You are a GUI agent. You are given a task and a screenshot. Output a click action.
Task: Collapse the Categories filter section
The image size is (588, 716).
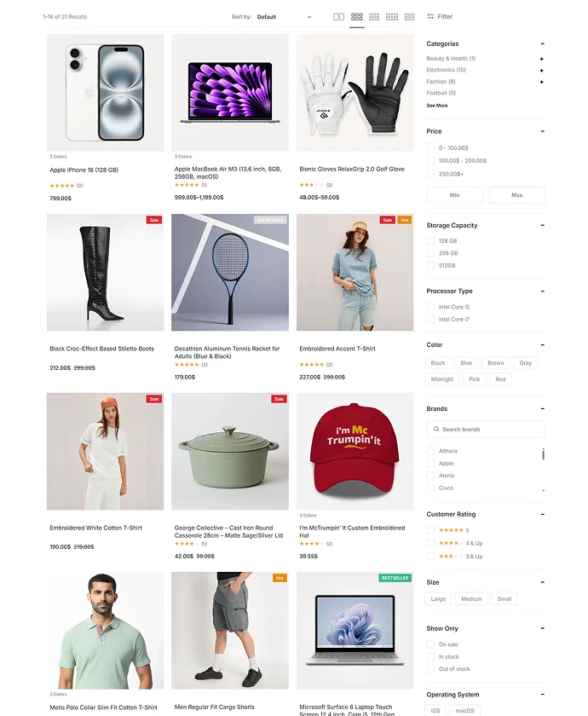coord(542,43)
